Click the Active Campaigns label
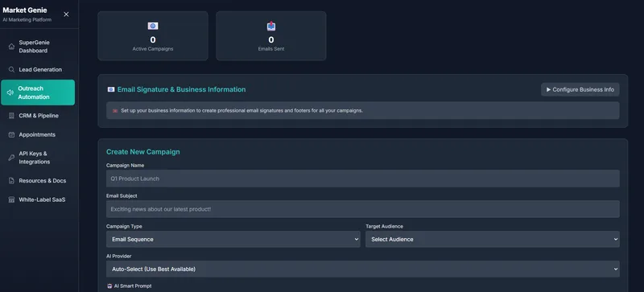This screenshot has height=292, width=644. [153, 49]
